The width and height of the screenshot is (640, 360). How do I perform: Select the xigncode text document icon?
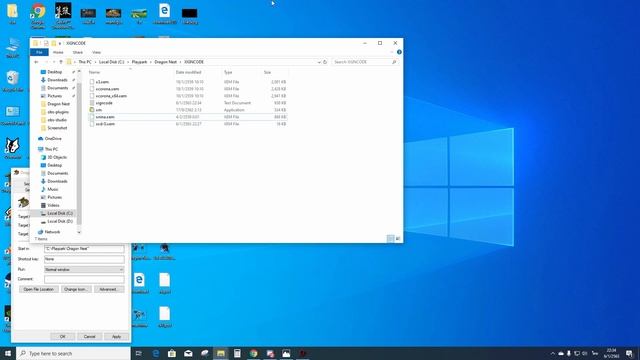coord(92,103)
